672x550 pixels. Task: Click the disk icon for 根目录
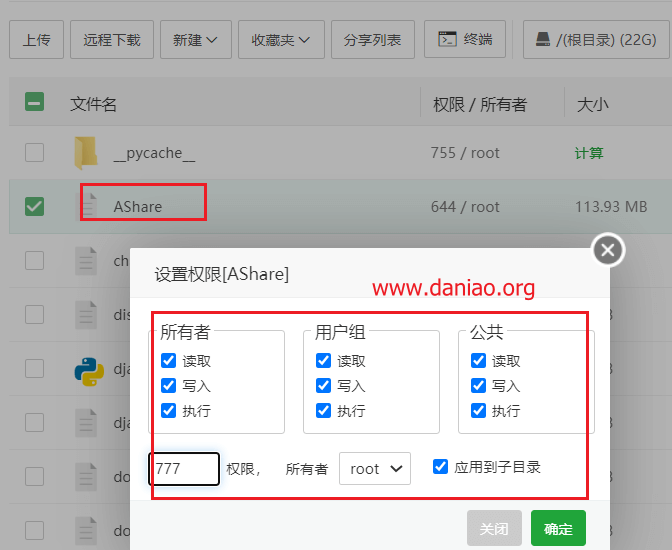coord(543,39)
